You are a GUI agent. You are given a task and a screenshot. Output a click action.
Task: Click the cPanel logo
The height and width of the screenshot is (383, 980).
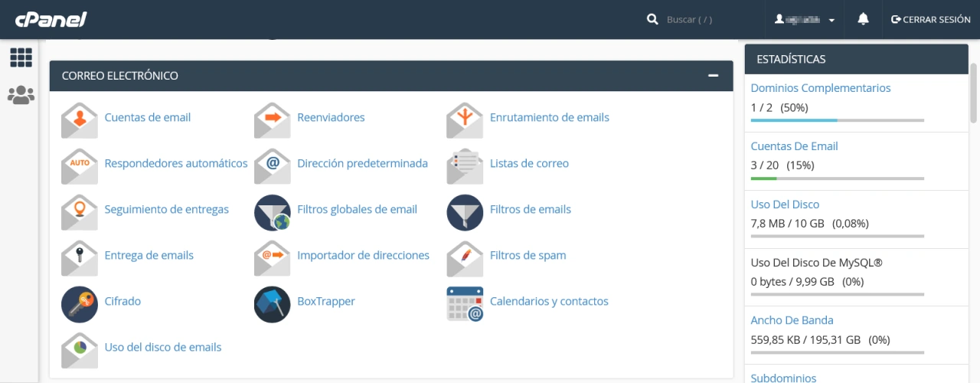tap(51, 19)
